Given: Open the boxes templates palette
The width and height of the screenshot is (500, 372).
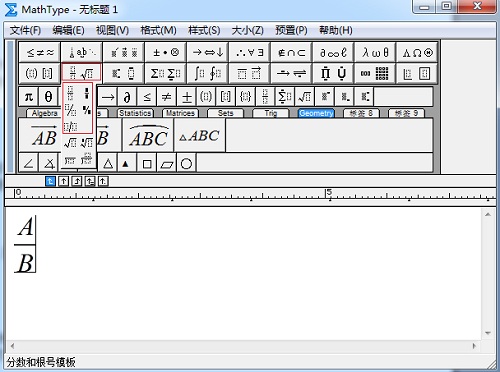Looking at the screenshot, I should (x=418, y=73).
